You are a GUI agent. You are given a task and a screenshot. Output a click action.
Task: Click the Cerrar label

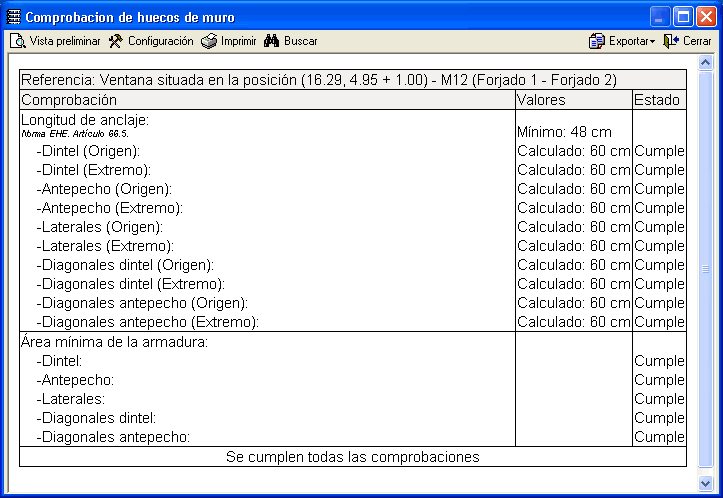[697, 41]
